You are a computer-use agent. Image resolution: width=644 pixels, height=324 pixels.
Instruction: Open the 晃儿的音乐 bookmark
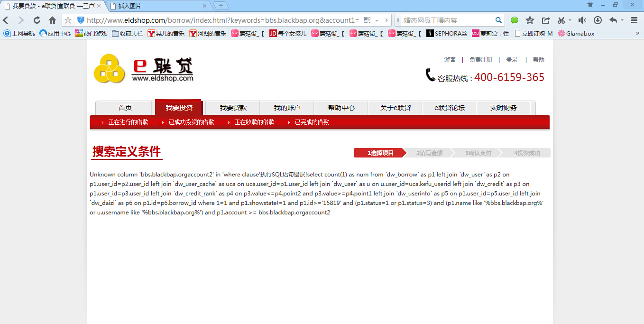tap(166, 33)
